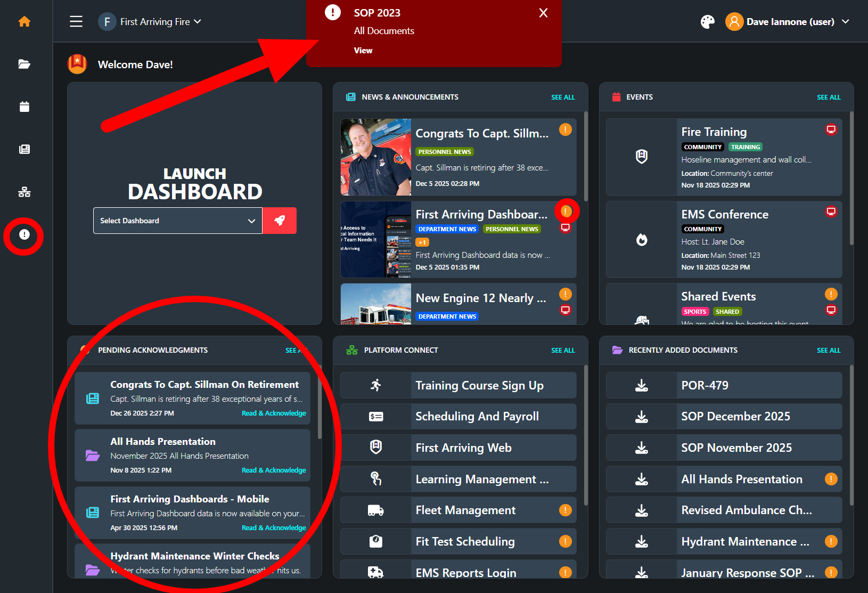Viewport: 868px width, 593px height.
Task: Read & Acknowledge Capt. Sillman retirement
Action: tap(274, 413)
